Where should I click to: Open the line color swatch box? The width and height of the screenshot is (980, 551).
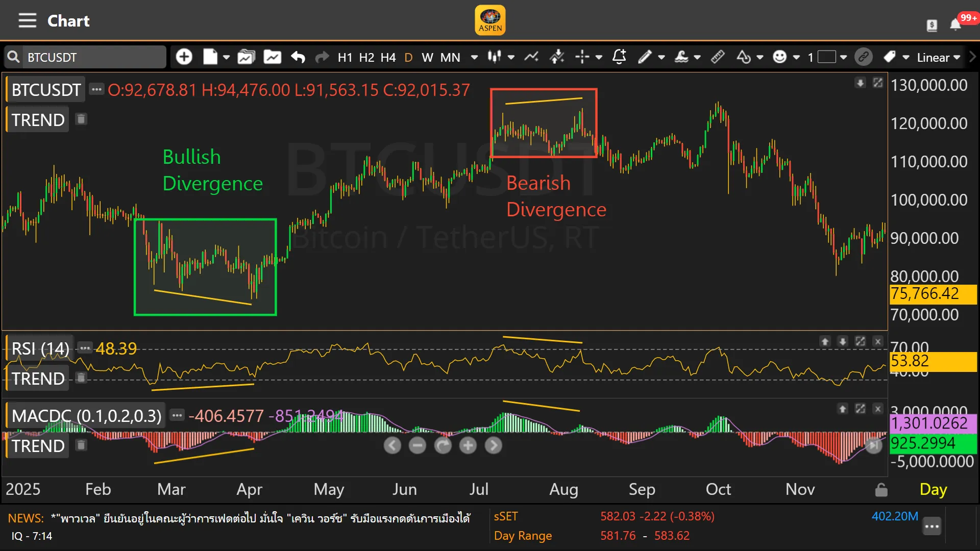pyautogui.click(x=826, y=57)
